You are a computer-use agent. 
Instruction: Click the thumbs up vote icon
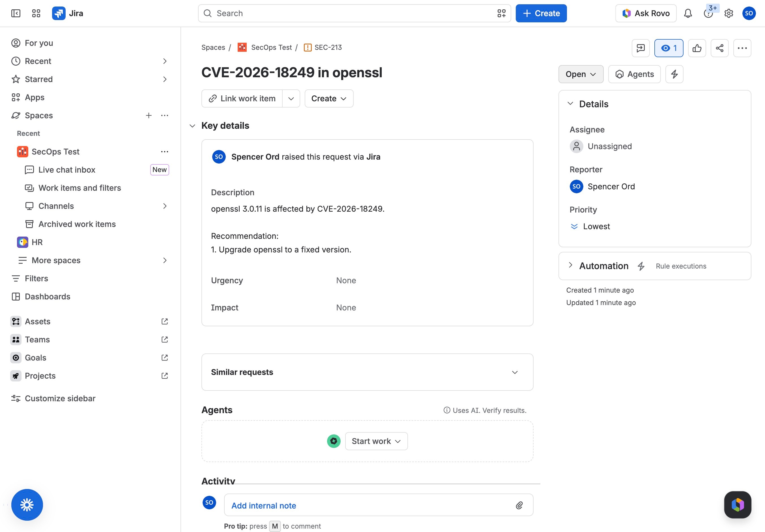click(x=697, y=48)
